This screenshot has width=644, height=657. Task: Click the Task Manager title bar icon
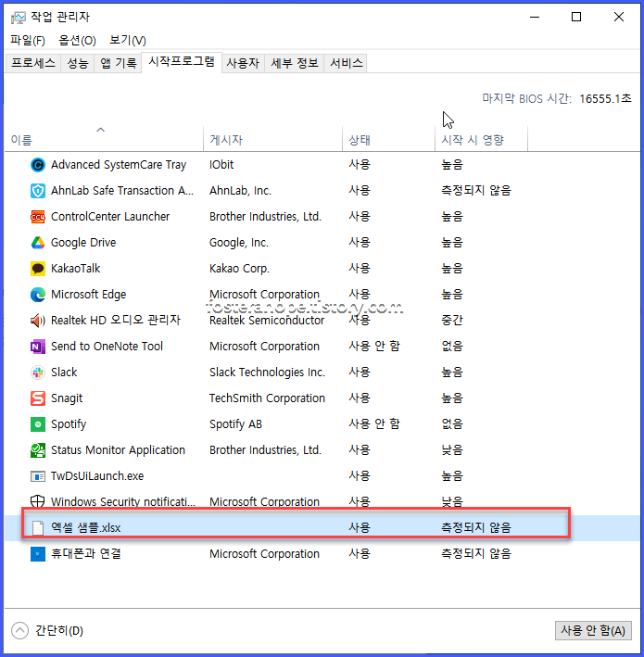pyautogui.click(x=18, y=18)
